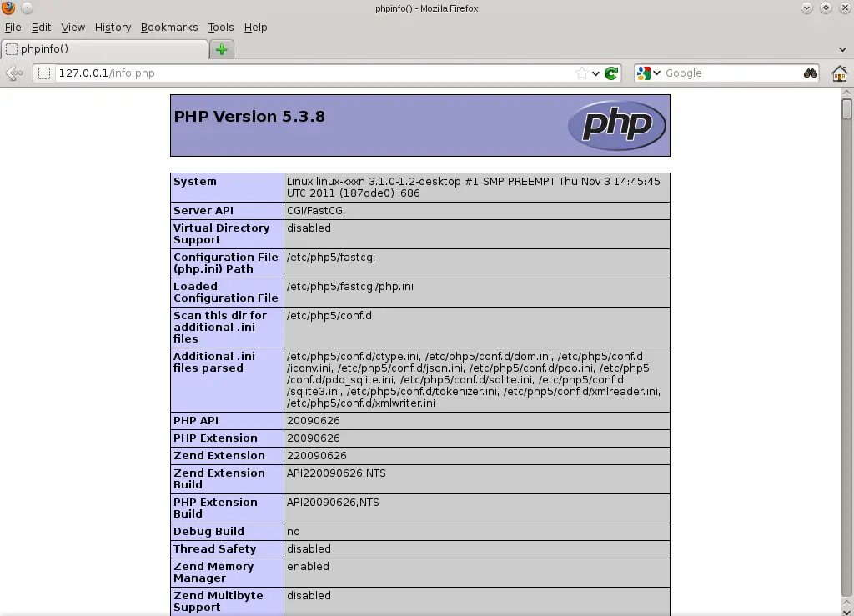This screenshot has width=854, height=616.
Task: Click the round sticky button in title bar
Action: [27, 8]
